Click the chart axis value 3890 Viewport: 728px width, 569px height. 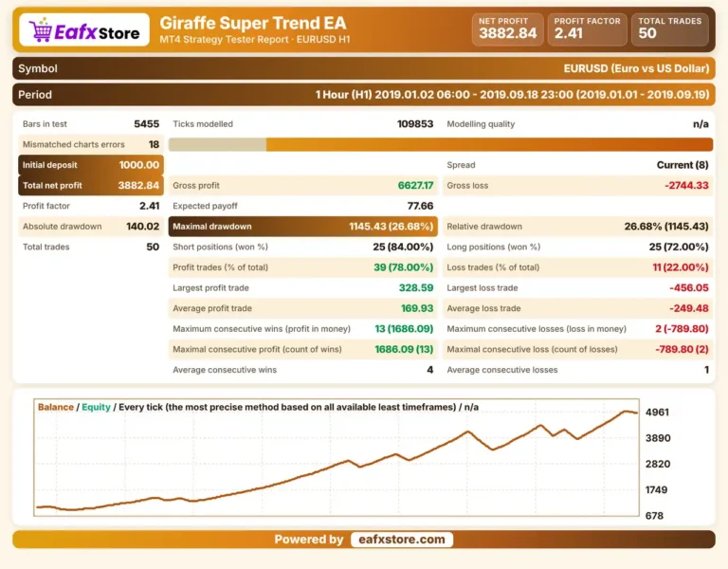658,438
